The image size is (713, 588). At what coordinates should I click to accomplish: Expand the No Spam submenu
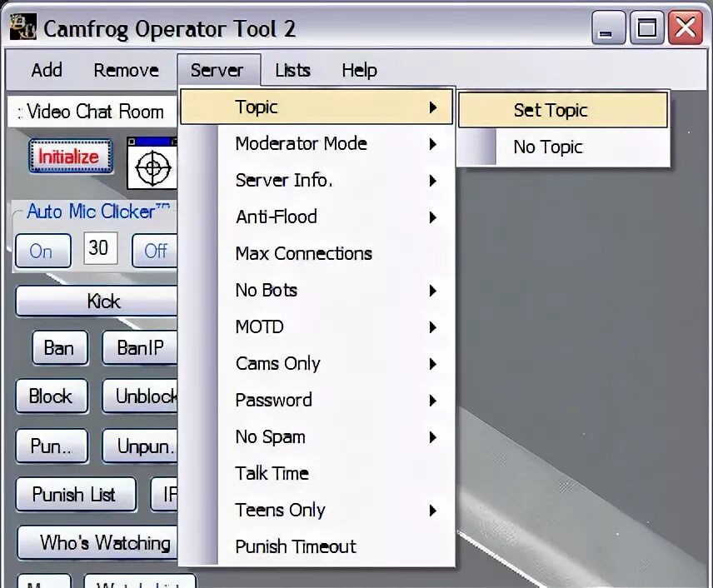[317, 437]
